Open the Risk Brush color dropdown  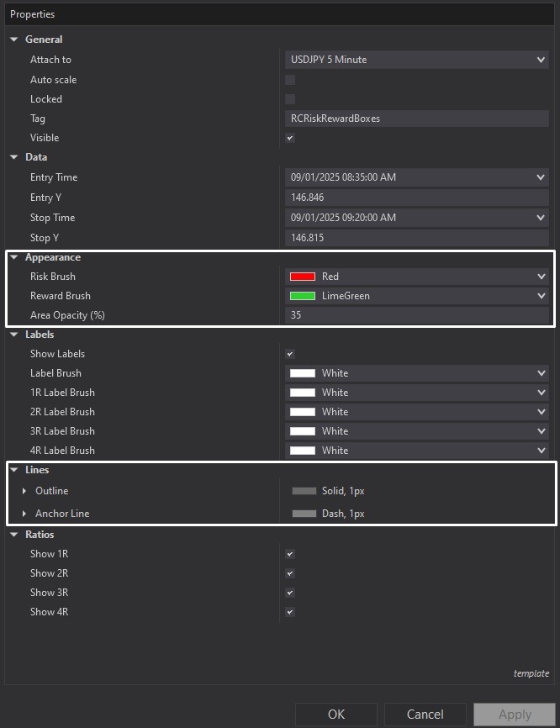[x=542, y=276]
